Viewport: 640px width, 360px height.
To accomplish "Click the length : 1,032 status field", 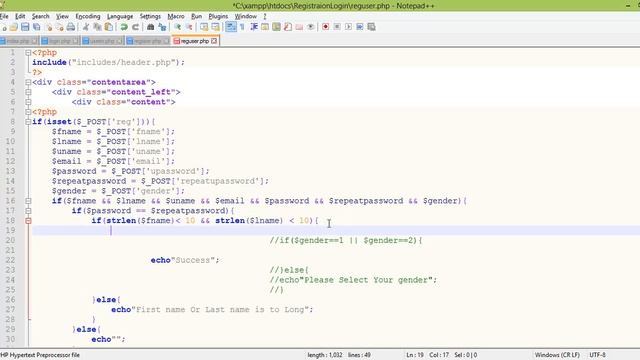I will coord(325,355).
